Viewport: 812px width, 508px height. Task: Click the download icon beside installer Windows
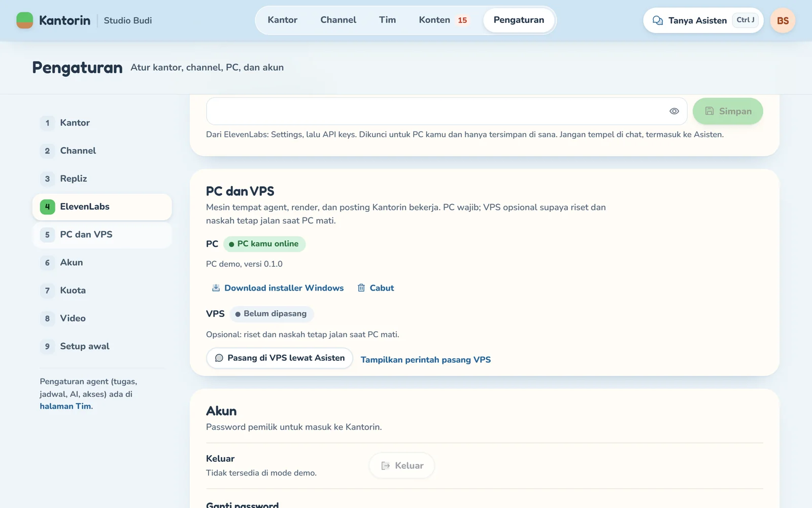216,288
